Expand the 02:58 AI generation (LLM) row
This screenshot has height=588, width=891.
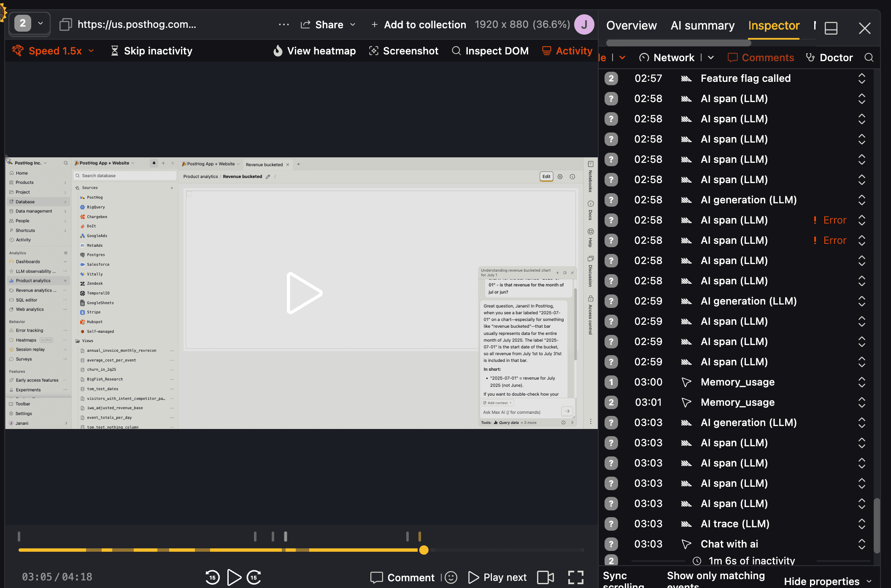click(862, 200)
